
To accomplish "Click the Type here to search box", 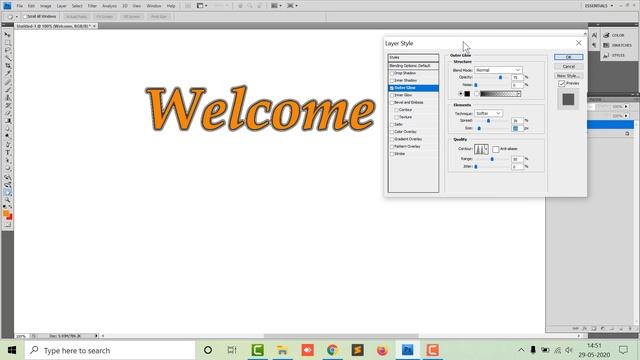I will tap(110, 350).
